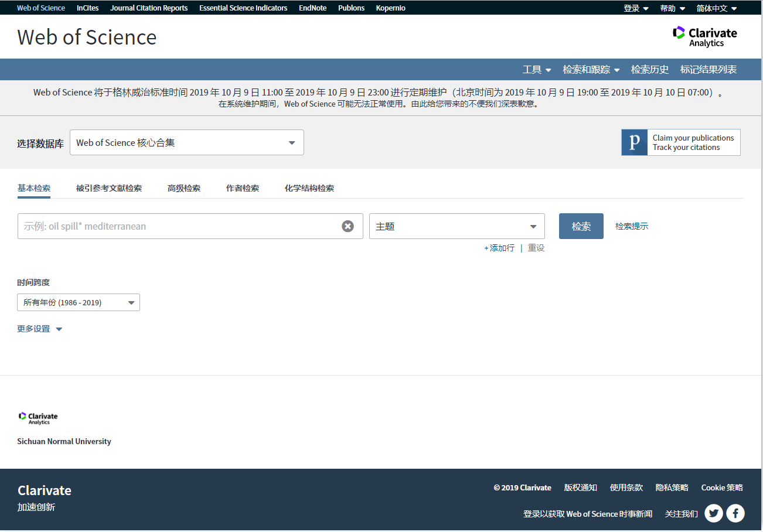
Task: Clear the search field with the X icon
Action: point(348,226)
